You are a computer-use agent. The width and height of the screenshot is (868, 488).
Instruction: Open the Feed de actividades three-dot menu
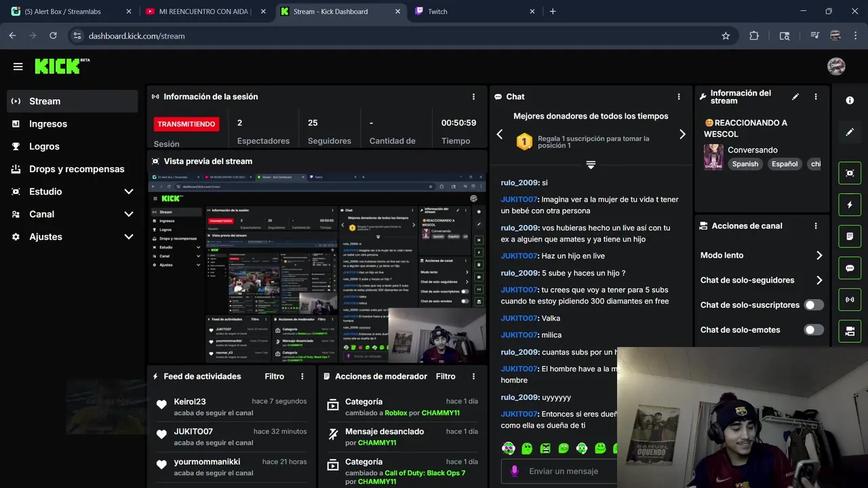pos(302,376)
